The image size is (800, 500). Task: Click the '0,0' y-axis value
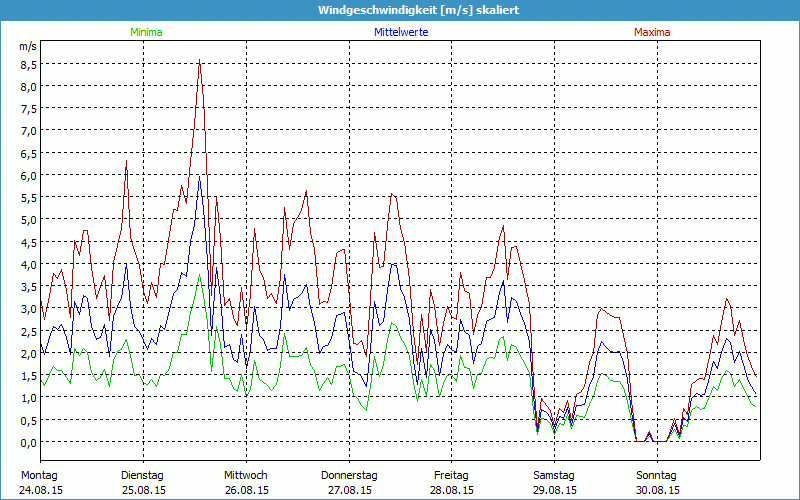pos(29,443)
